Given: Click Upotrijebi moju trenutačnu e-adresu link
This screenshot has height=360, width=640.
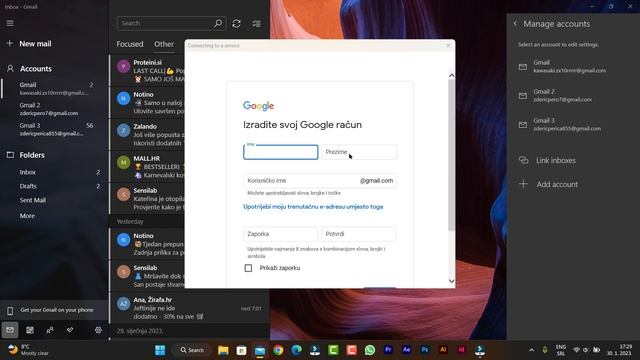Looking at the screenshot, I should [x=313, y=207].
